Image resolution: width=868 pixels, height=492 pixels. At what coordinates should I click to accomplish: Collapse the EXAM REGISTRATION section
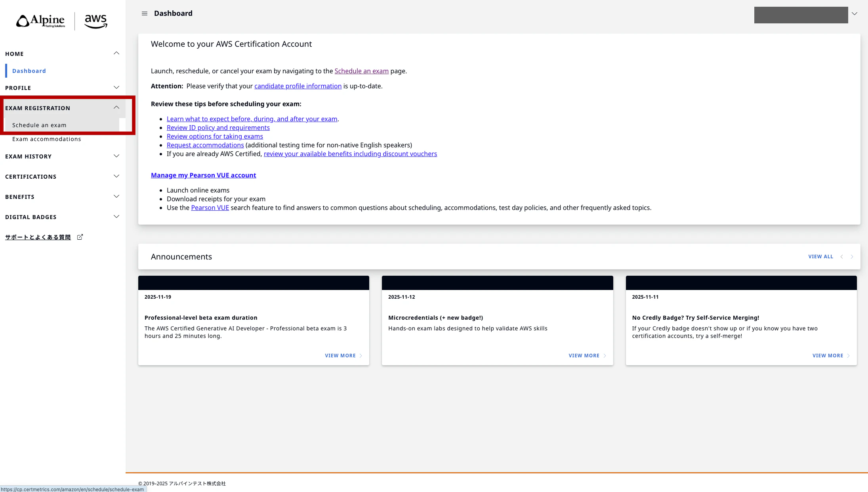(x=116, y=108)
